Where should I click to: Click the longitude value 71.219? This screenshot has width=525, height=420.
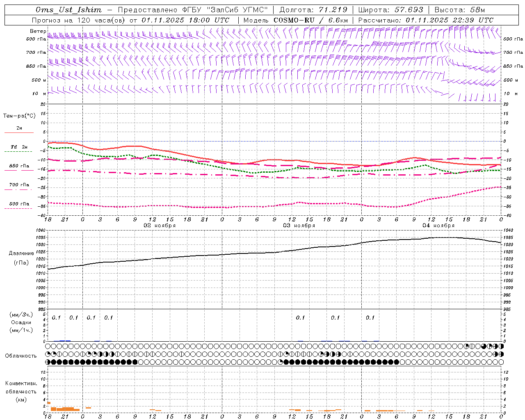click(x=333, y=10)
